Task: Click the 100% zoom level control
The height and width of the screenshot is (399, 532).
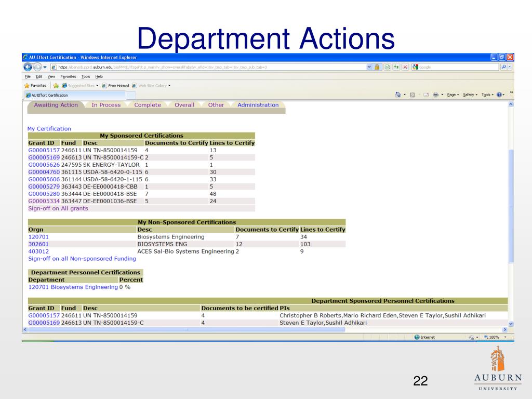Action: 494,337
